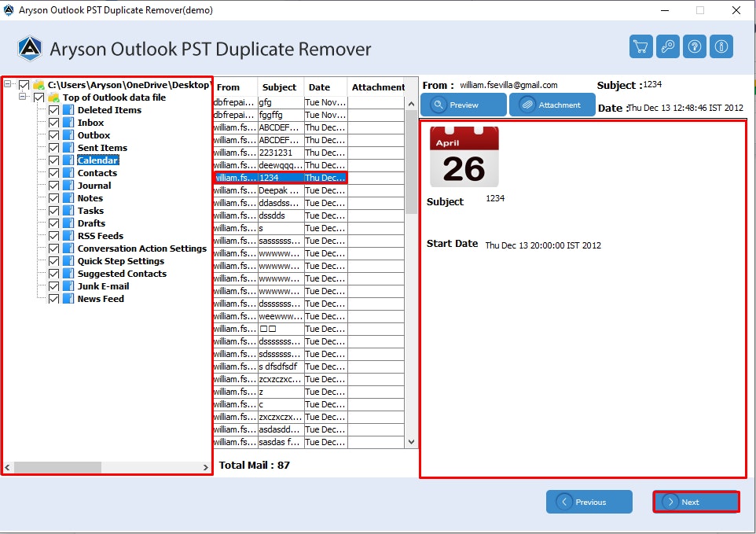
Task: Uncheck the Inbox checkbox
Action: tap(53, 123)
